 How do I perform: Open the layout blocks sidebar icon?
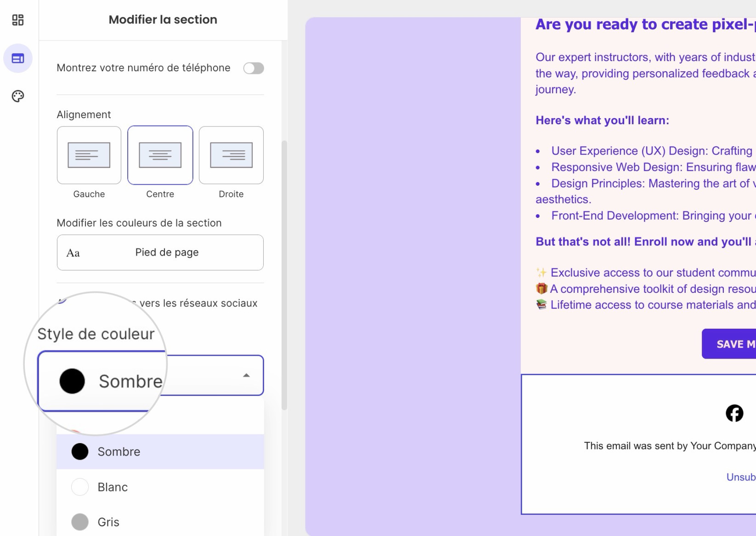click(17, 20)
